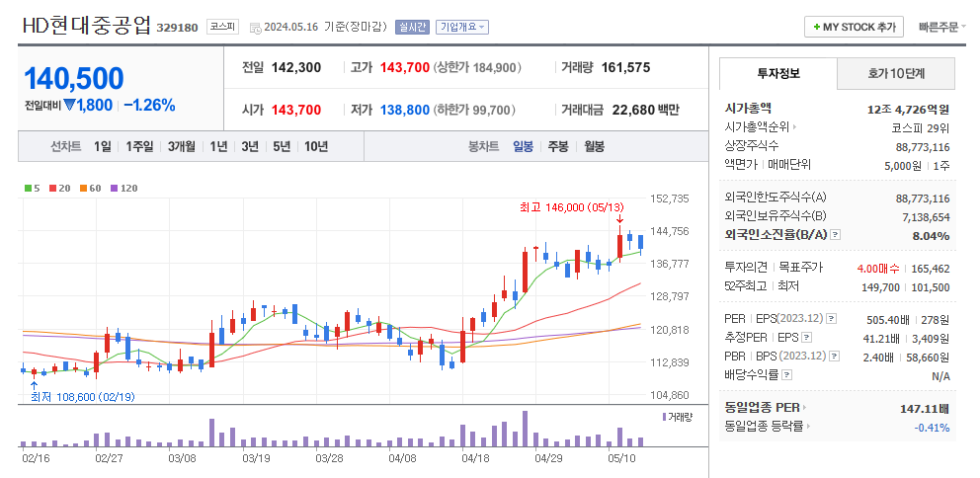Image resolution: width=980 pixels, height=478 pixels.
Task: Select 1주일 line chart period
Action: click(138, 147)
